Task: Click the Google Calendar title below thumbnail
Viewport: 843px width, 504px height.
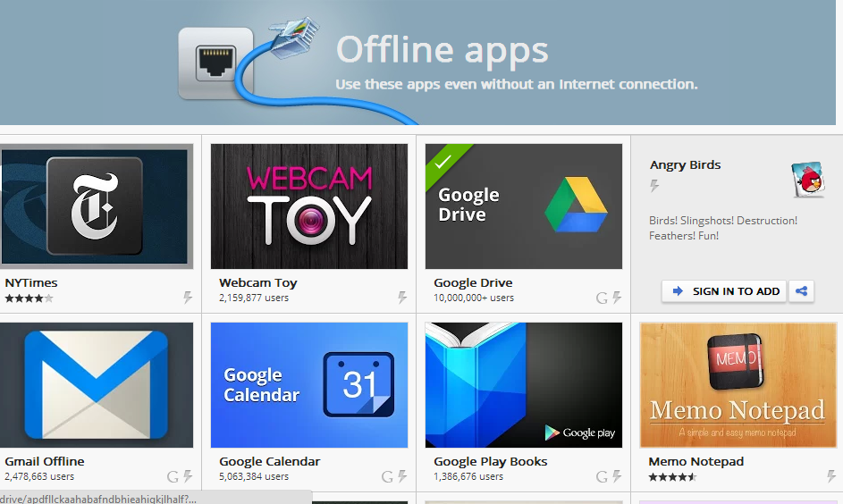Action: [269, 461]
